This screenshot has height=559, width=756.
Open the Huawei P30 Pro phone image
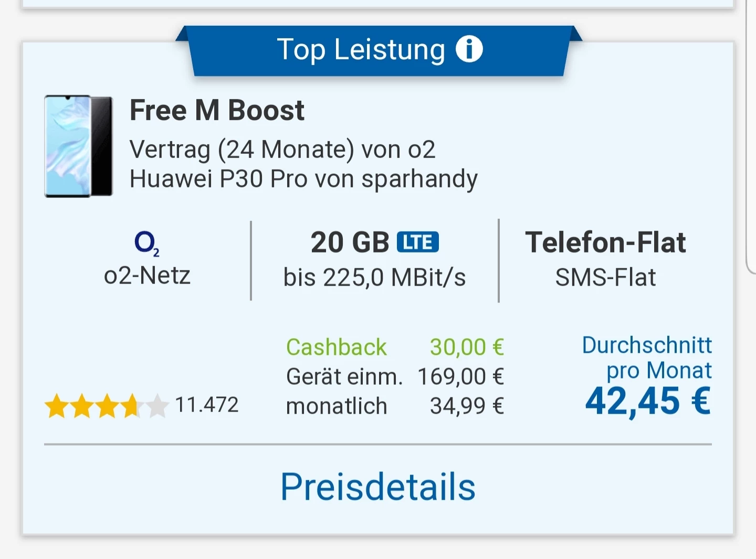coord(79,146)
